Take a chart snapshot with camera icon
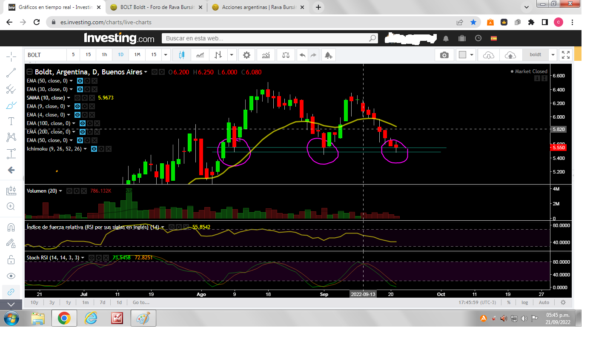The height and width of the screenshot is (364, 613). pos(444,55)
